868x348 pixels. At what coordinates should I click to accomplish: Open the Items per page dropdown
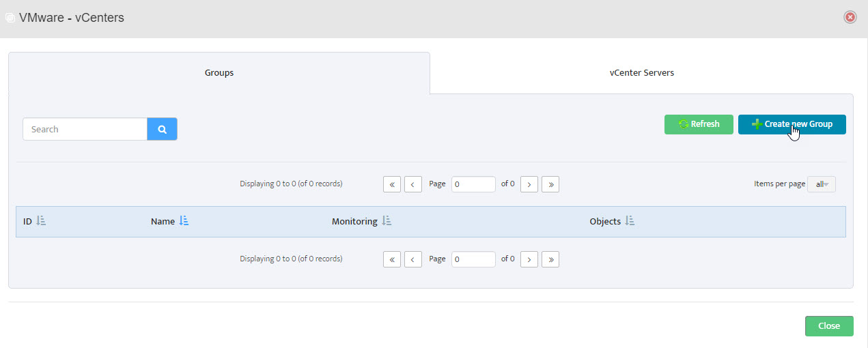[822, 184]
